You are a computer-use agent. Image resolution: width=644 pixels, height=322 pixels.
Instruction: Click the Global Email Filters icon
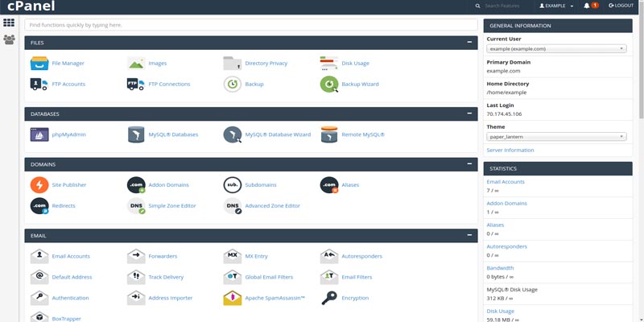233,277
